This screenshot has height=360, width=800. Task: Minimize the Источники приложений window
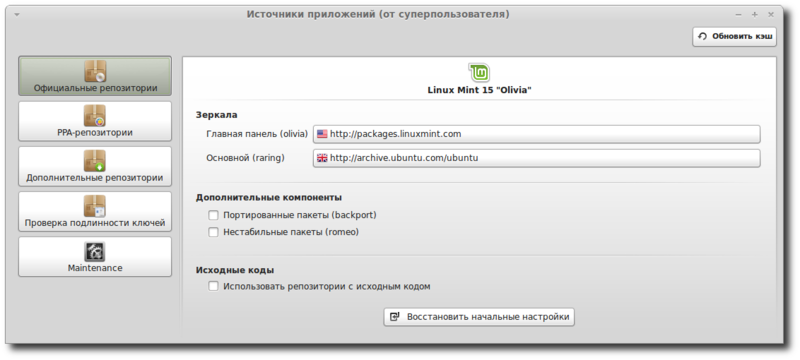(x=738, y=15)
